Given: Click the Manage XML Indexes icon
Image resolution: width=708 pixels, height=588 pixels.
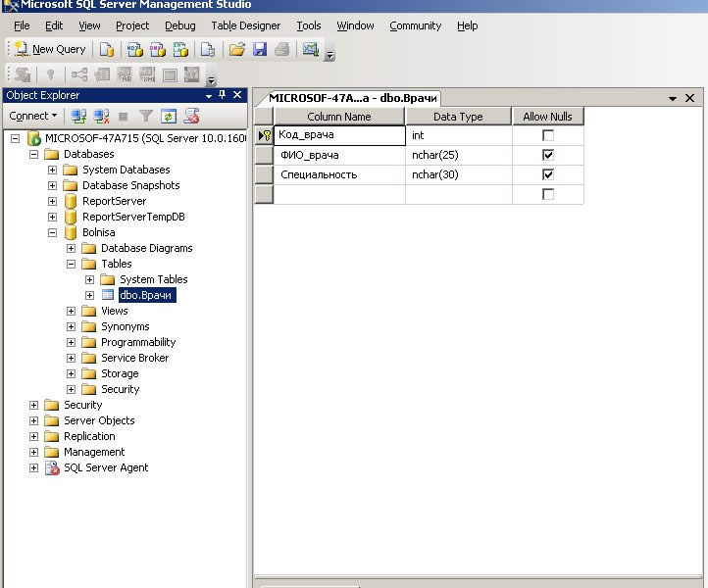Looking at the screenshot, I should click(147, 74).
